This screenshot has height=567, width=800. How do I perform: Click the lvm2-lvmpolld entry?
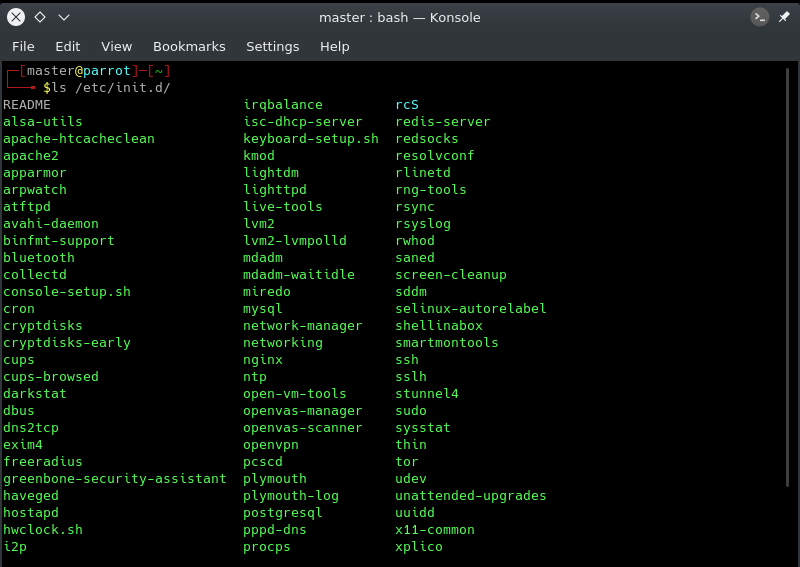[x=295, y=240]
